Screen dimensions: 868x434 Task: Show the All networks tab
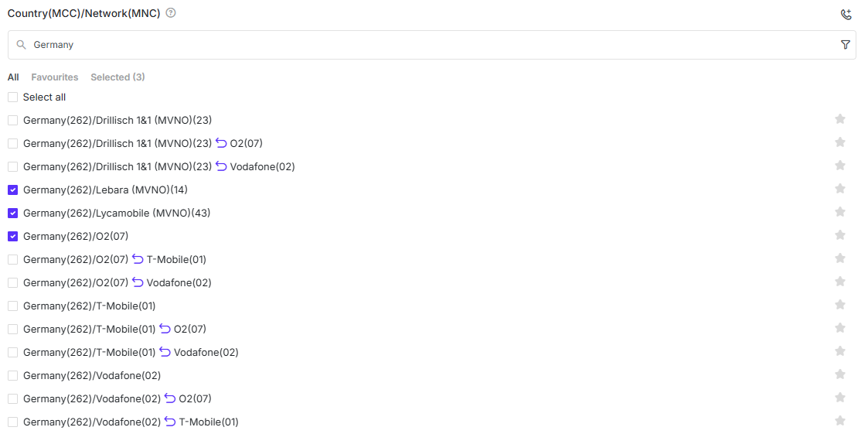coord(13,77)
